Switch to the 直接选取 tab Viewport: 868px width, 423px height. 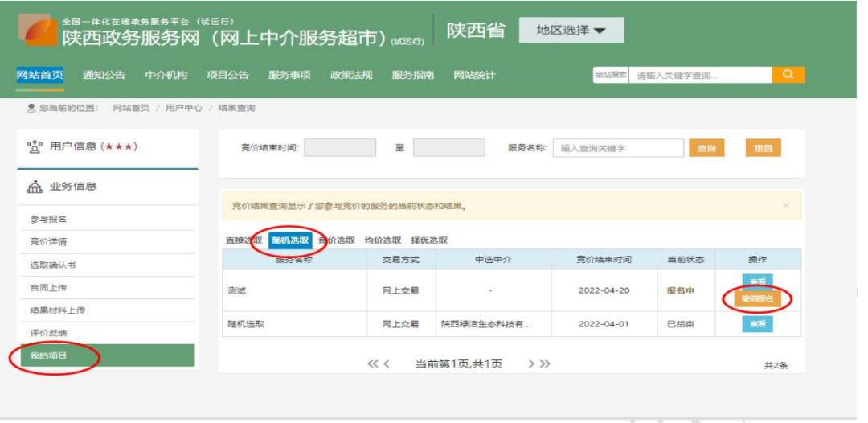click(x=244, y=240)
